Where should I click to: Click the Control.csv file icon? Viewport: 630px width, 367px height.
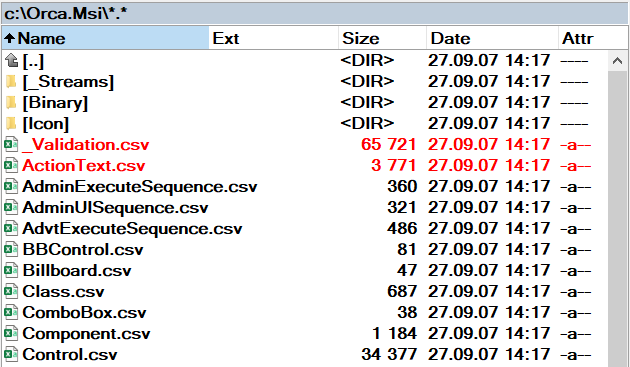[11, 355]
